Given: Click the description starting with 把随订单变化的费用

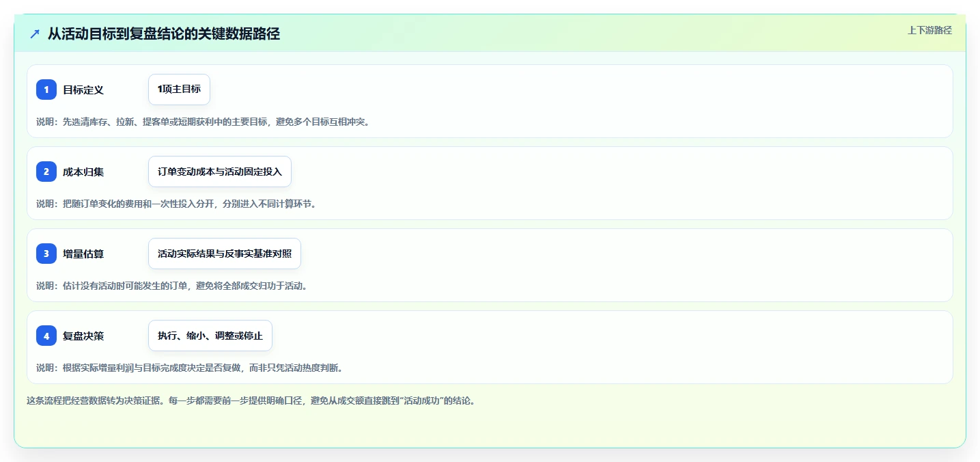Looking at the screenshot, I should (176, 204).
